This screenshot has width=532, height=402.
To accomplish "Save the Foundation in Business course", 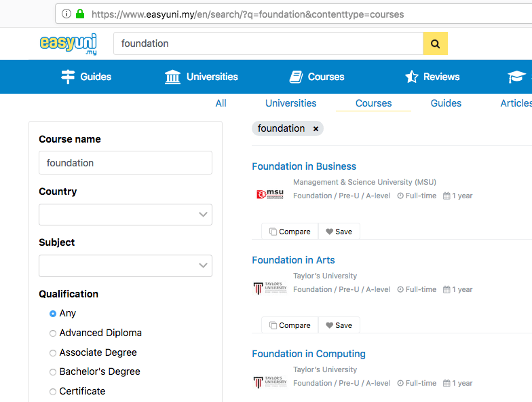I will point(339,232).
